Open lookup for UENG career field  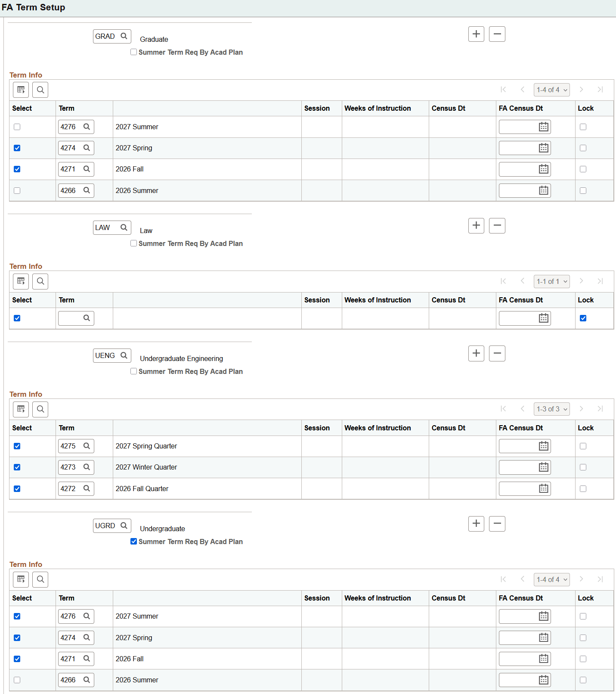[124, 355]
